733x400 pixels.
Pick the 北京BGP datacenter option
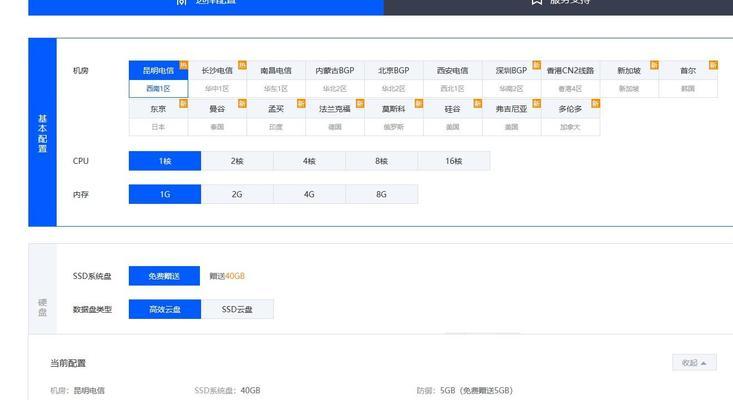click(394, 79)
